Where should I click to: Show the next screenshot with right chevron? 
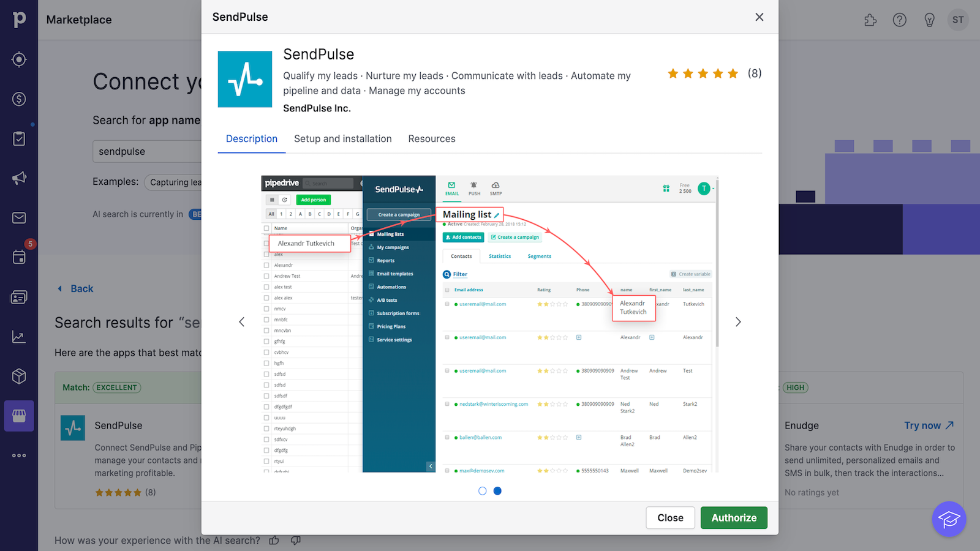(738, 322)
